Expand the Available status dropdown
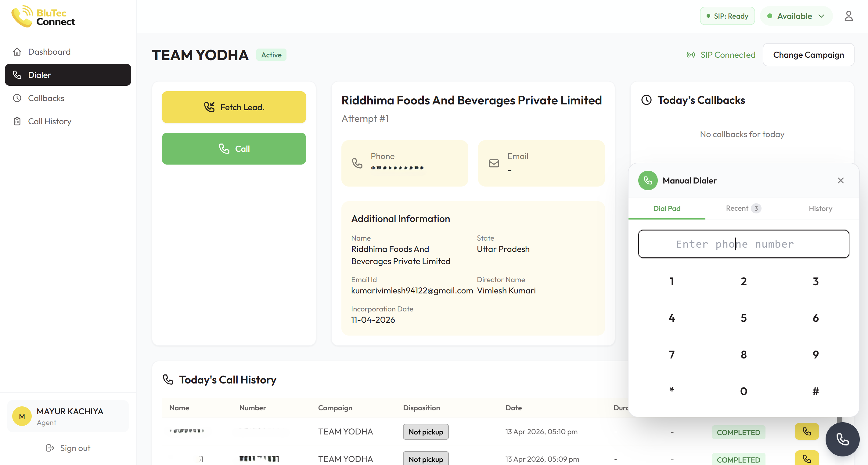Screen dimensions: 868x465 [x=796, y=16]
